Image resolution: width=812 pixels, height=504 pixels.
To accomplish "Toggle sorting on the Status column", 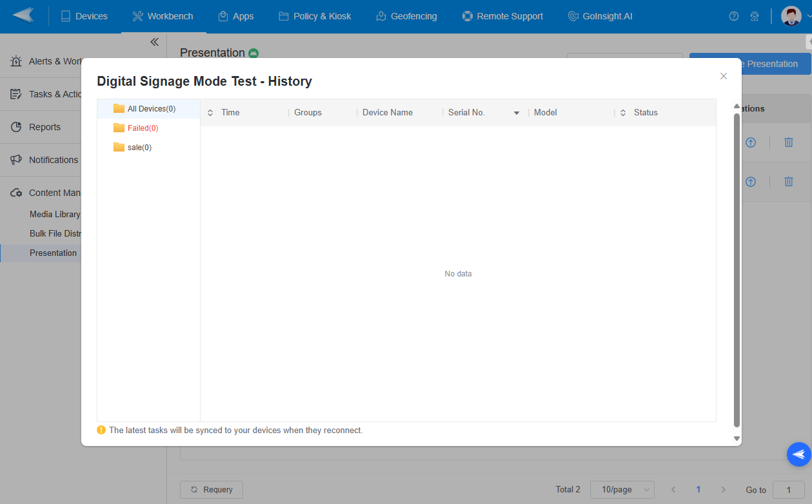I will [622, 112].
